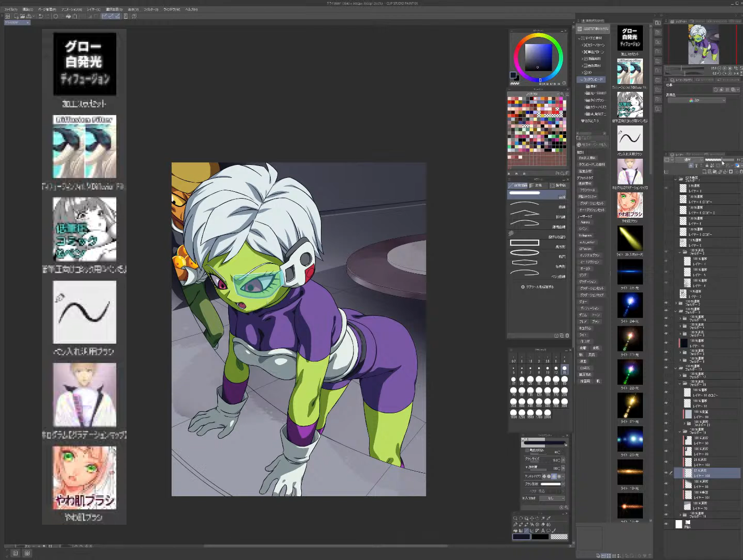Hide the フォルダー 13 layer folder via eye icon
This screenshot has width=743, height=560.
667,368
